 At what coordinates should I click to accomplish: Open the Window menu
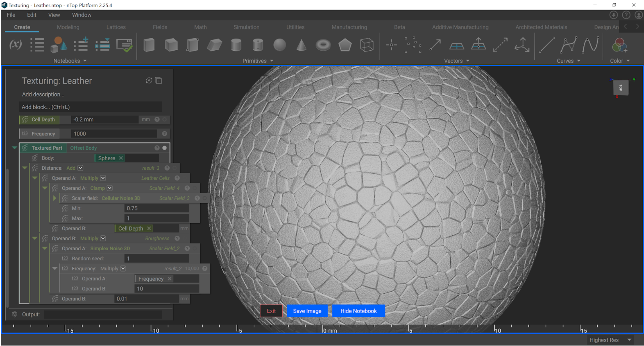(x=81, y=15)
